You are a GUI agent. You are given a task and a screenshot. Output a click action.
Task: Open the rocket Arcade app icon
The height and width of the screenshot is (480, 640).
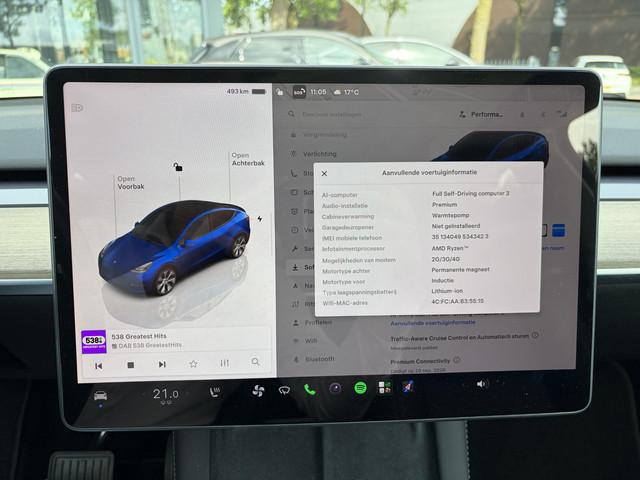(x=408, y=386)
